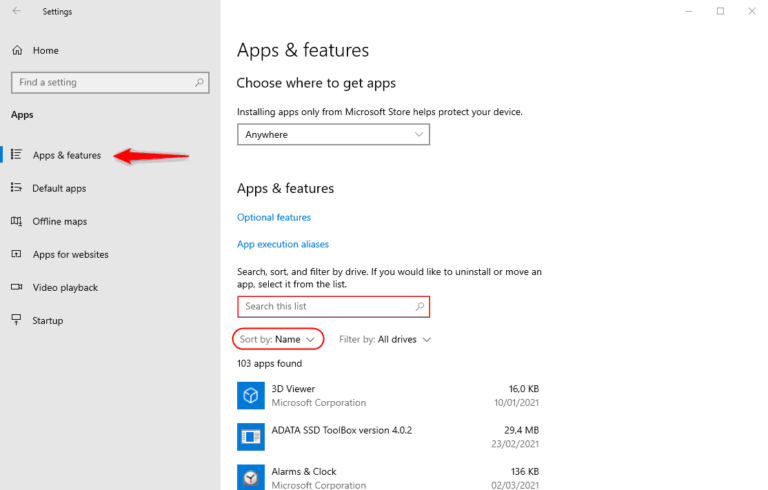
Task: Focus the Find a setting search box
Action: (x=110, y=82)
